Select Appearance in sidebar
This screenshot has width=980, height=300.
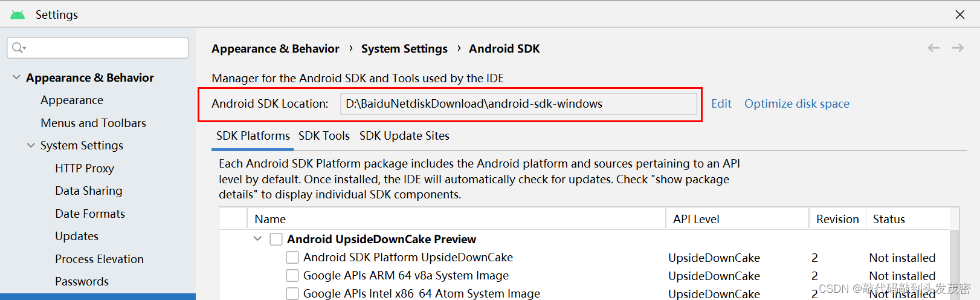click(x=72, y=100)
